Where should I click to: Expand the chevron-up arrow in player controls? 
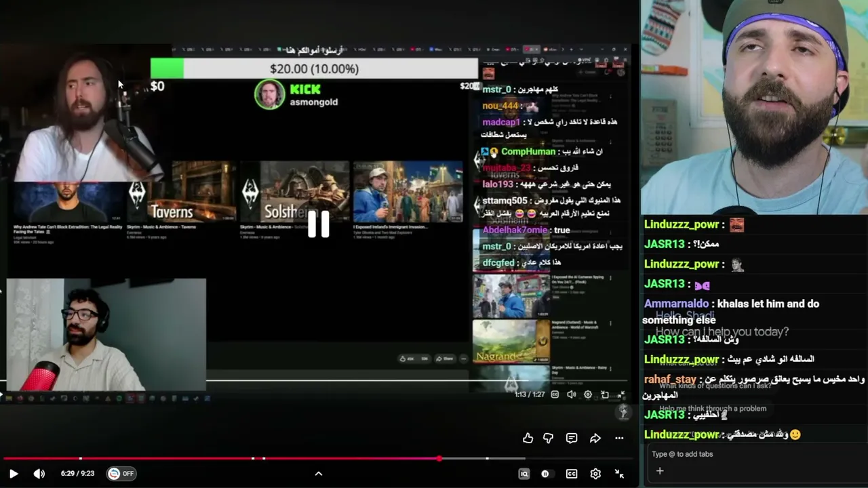319,474
